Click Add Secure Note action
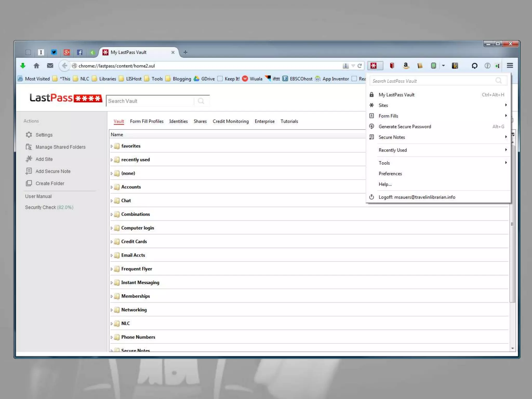 (x=53, y=171)
